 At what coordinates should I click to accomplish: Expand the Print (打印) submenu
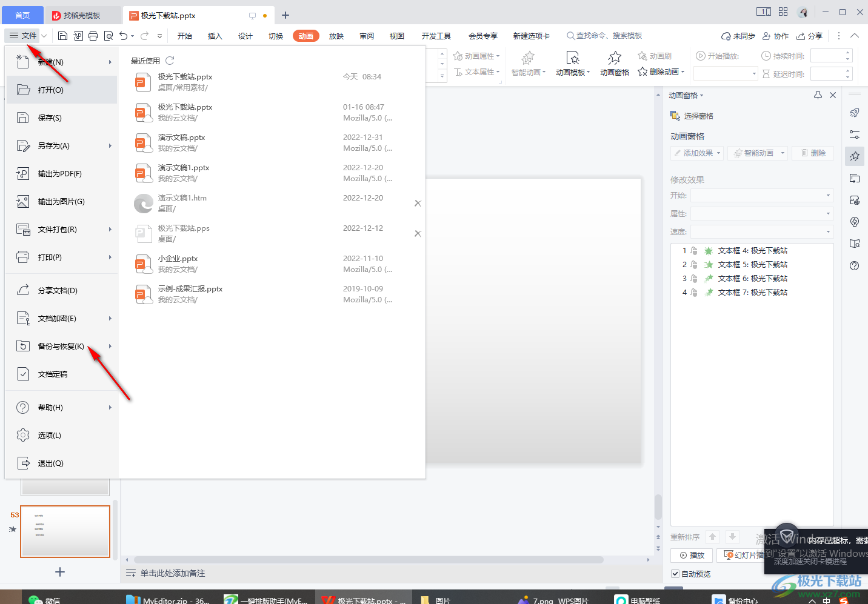(110, 257)
